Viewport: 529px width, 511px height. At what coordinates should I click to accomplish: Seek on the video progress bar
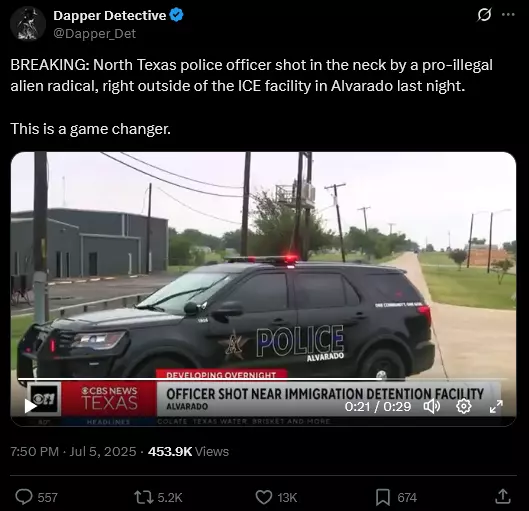[x=263, y=379]
